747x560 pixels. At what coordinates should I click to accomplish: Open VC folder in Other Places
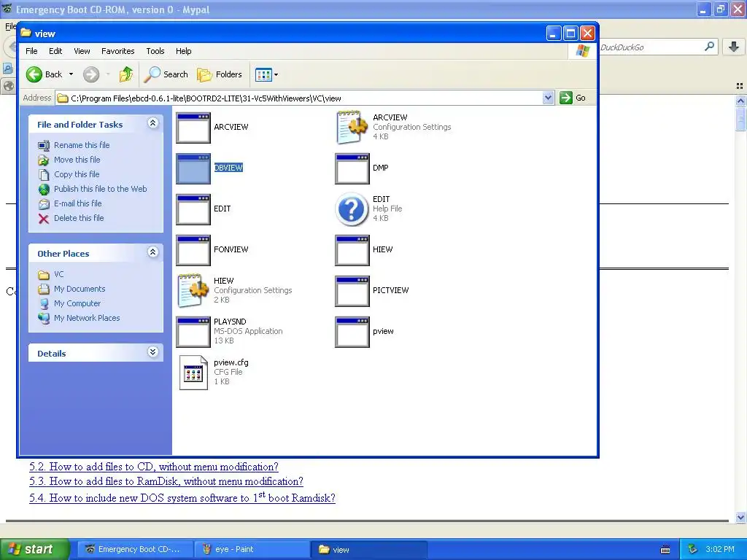click(58, 274)
